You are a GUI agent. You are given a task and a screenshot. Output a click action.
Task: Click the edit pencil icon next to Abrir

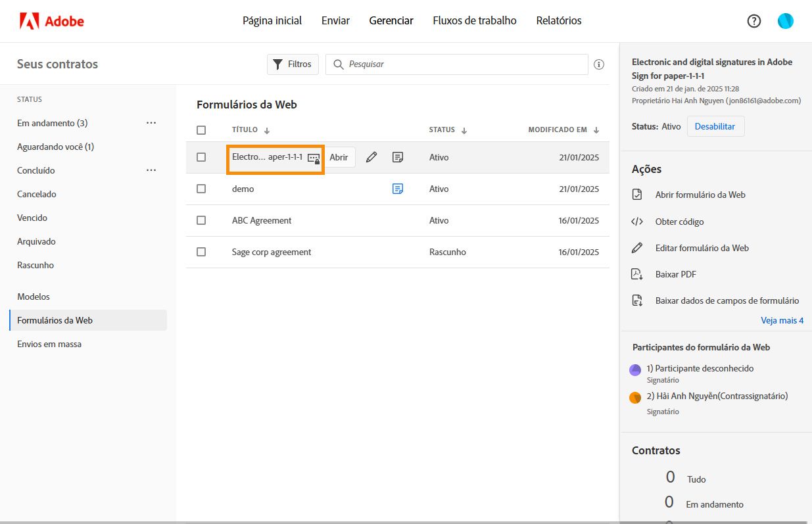pos(371,157)
